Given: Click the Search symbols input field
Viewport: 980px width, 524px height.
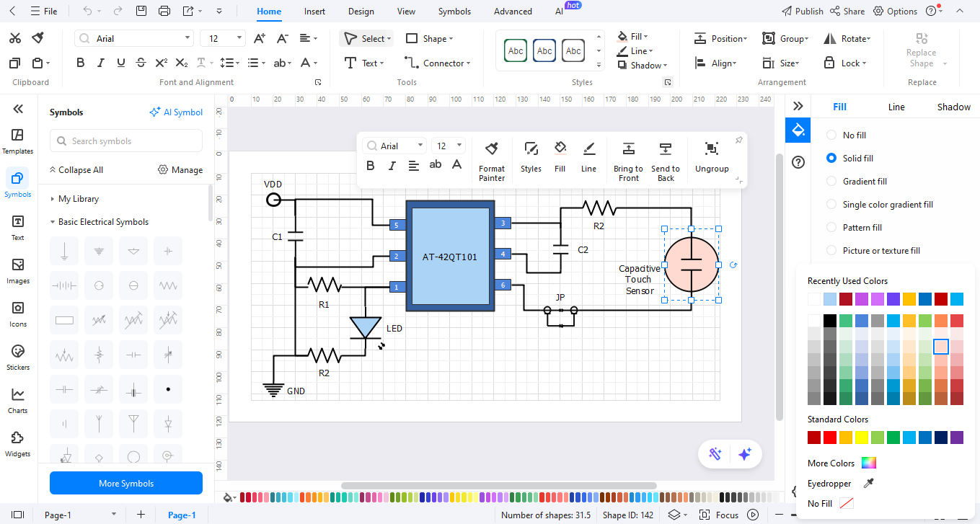Looking at the screenshot, I should [126, 141].
